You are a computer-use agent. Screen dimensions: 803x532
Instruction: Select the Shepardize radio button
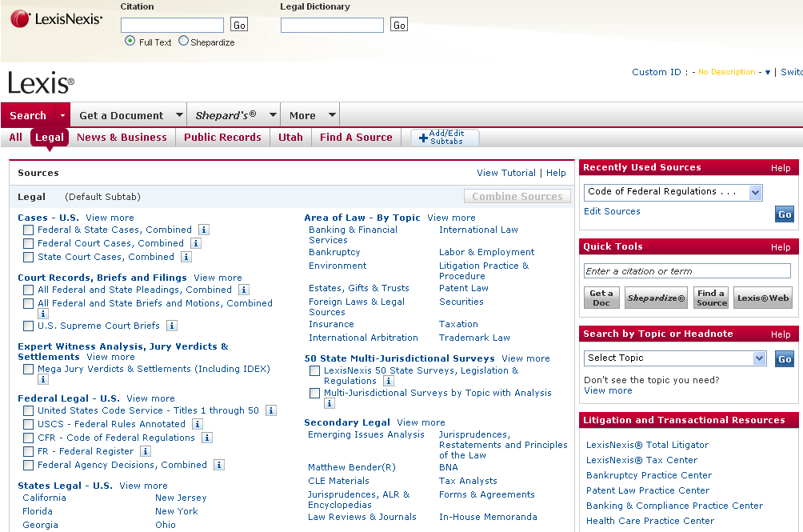click(183, 41)
